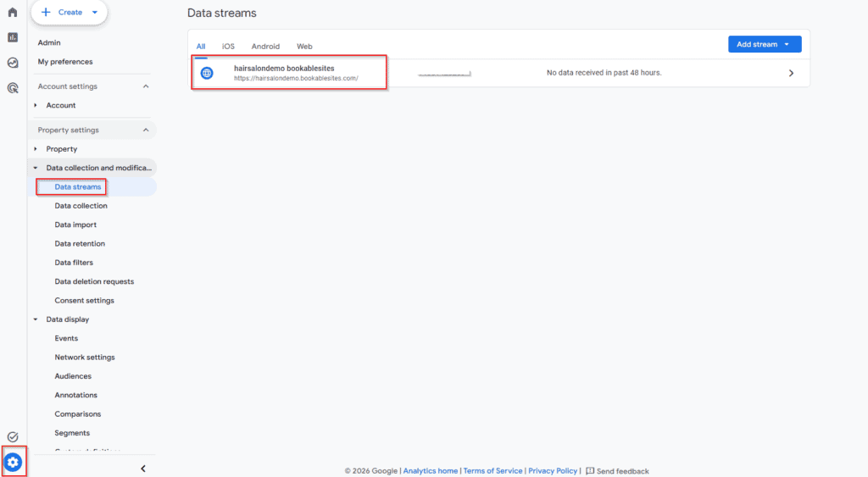Click 'No data received in past 48 hours'
The width and height of the screenshot is (868, 477).
[x=604, y=73]
